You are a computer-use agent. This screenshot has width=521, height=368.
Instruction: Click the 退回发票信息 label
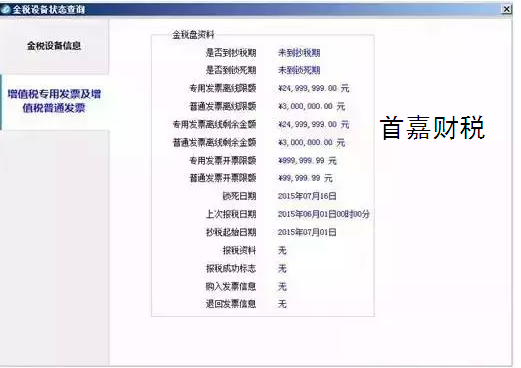pos(231,304)
